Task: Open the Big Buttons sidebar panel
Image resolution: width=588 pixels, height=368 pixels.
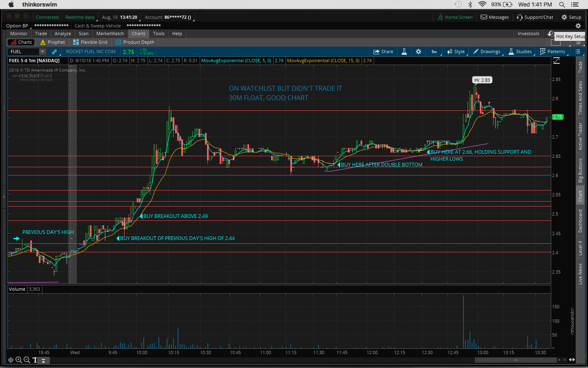Action: 580,171
